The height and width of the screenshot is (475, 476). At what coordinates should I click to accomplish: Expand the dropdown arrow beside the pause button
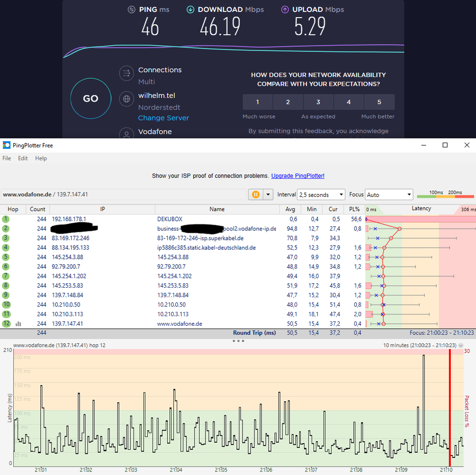(x=268, y=195)
